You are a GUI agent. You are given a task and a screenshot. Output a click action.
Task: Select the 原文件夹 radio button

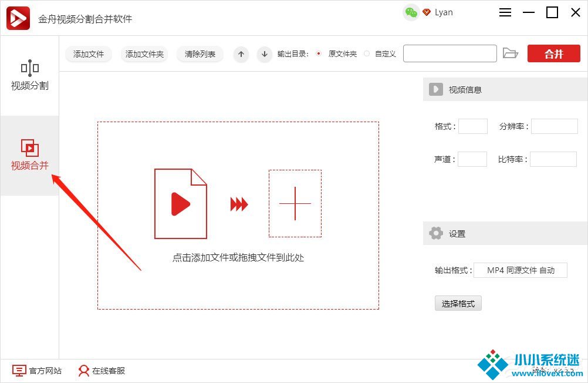point(319,54)
